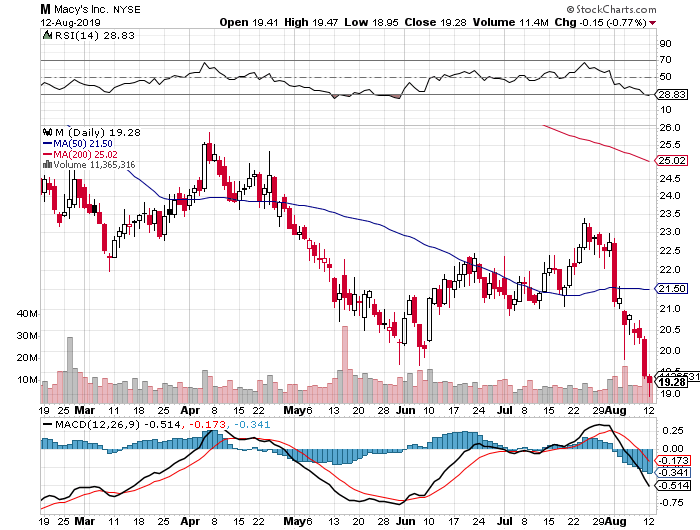This screenshot has height=530, width=700.
Task: Click the red down-arrow after Chg
Action: (653, 23)
